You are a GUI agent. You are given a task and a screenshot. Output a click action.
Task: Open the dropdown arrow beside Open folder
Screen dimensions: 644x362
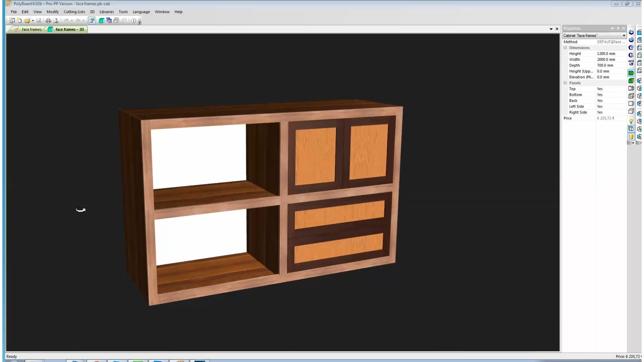[x=33, y=21]
